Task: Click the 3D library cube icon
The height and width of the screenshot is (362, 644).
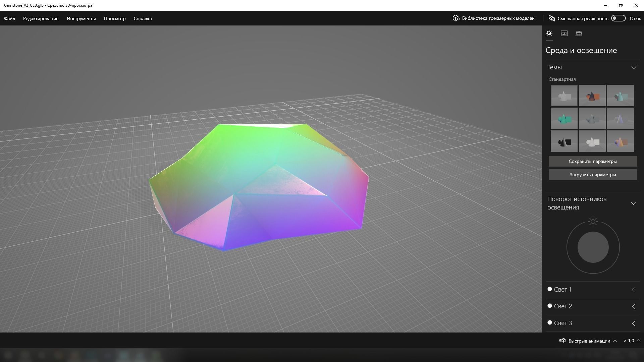Action: pos(456,18)
